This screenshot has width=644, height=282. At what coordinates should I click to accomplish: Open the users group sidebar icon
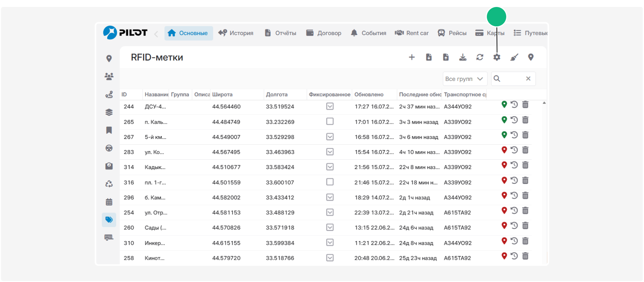pos(109,76)
